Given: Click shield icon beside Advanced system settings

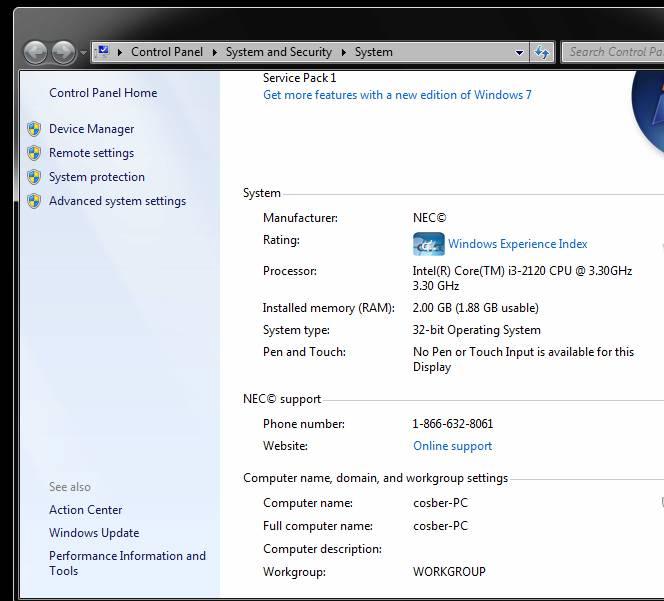Looking at the screenshot, I should 34,201.
